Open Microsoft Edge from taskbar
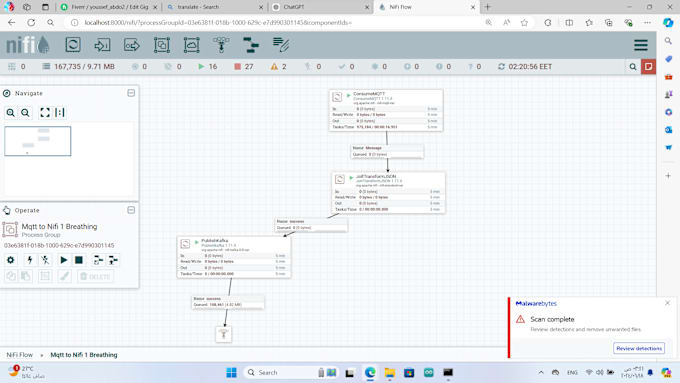Viewport: 680px width, 383px height. tap(370, 373)
